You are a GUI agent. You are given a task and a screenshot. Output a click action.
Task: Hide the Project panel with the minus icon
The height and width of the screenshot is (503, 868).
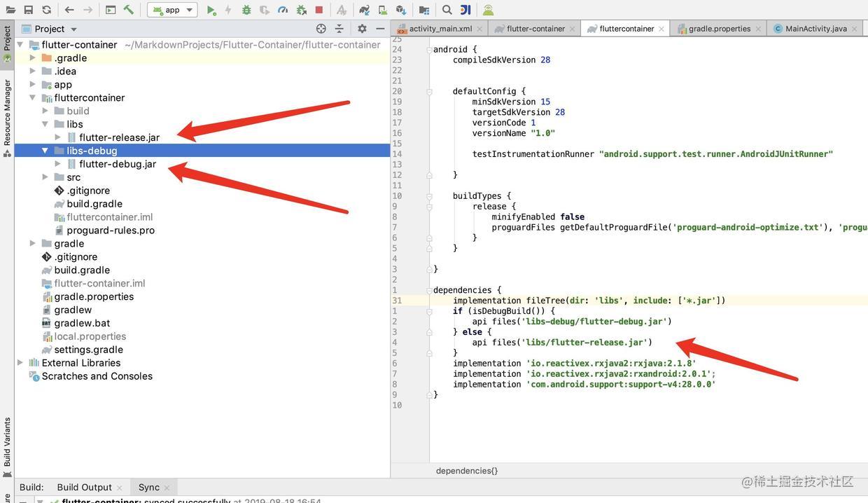[x=380, y=29]
